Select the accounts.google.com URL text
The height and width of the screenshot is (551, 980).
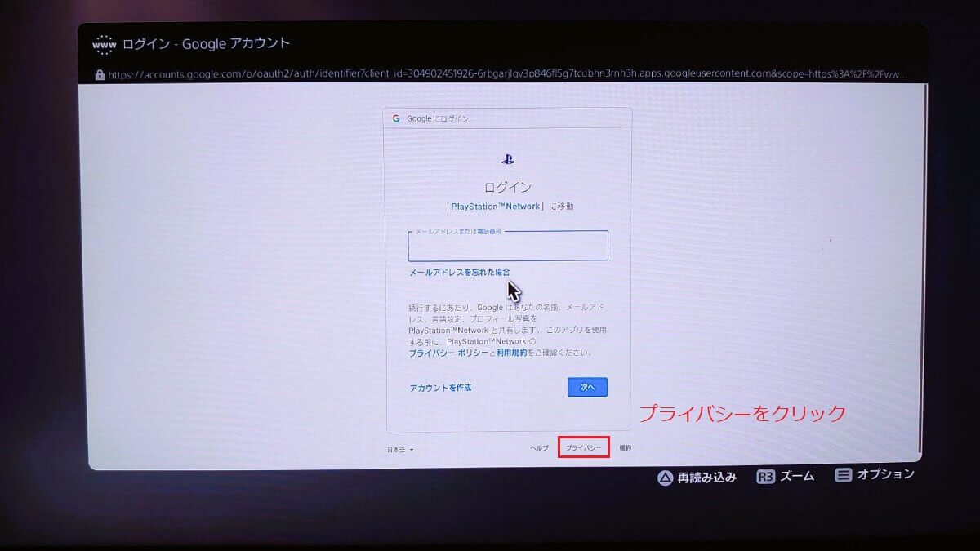point(506,74)
